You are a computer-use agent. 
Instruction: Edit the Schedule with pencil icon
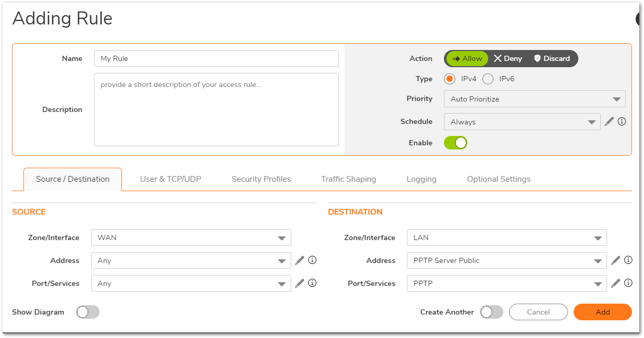(x=609, y=122)
